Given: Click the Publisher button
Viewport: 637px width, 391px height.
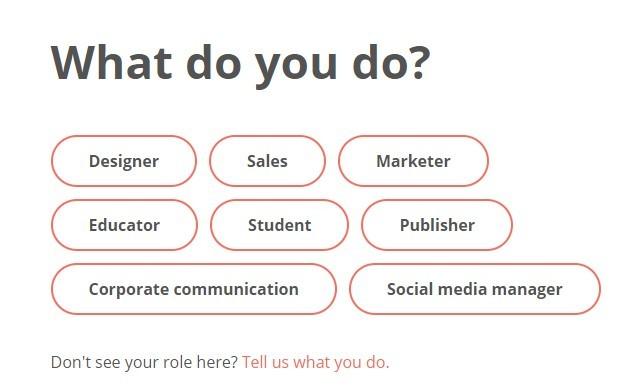Looking at the screenshot, I should click(437, 225).
